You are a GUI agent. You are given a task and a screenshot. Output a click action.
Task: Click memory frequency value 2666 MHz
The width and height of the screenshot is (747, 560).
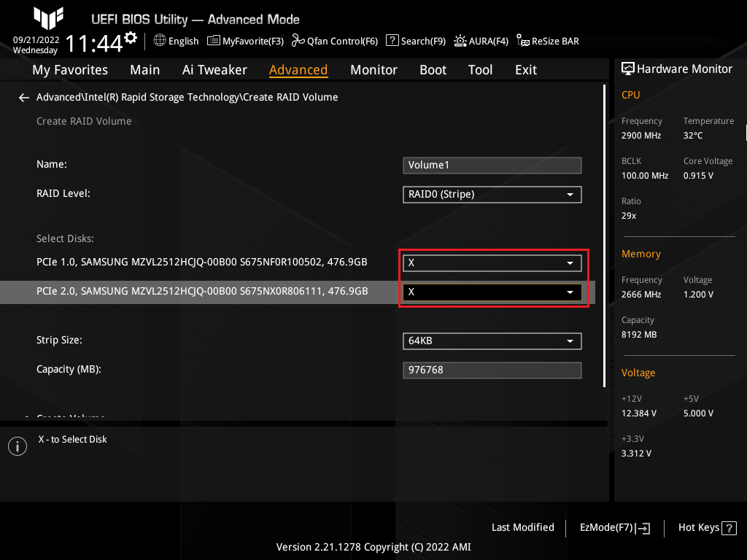pos(641,295)
